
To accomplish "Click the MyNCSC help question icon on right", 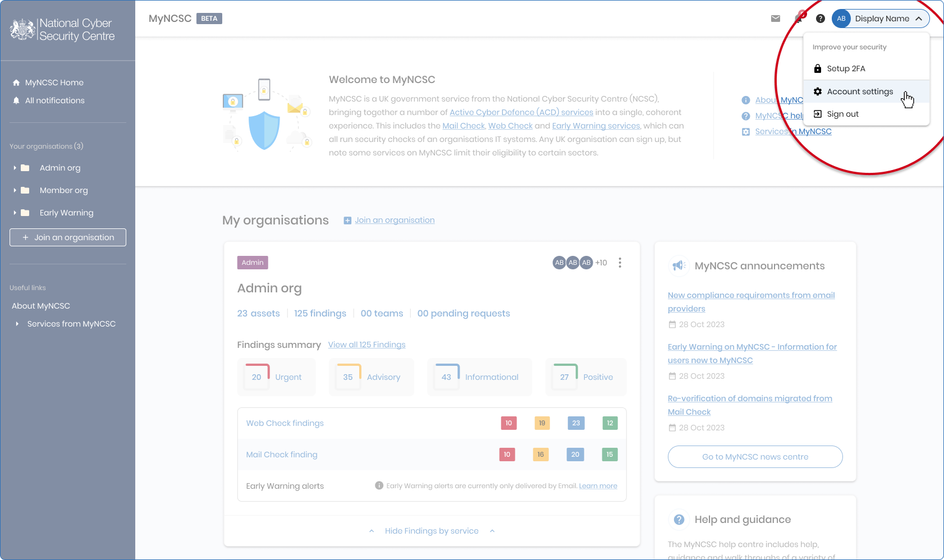I will [x=746, y=116].
